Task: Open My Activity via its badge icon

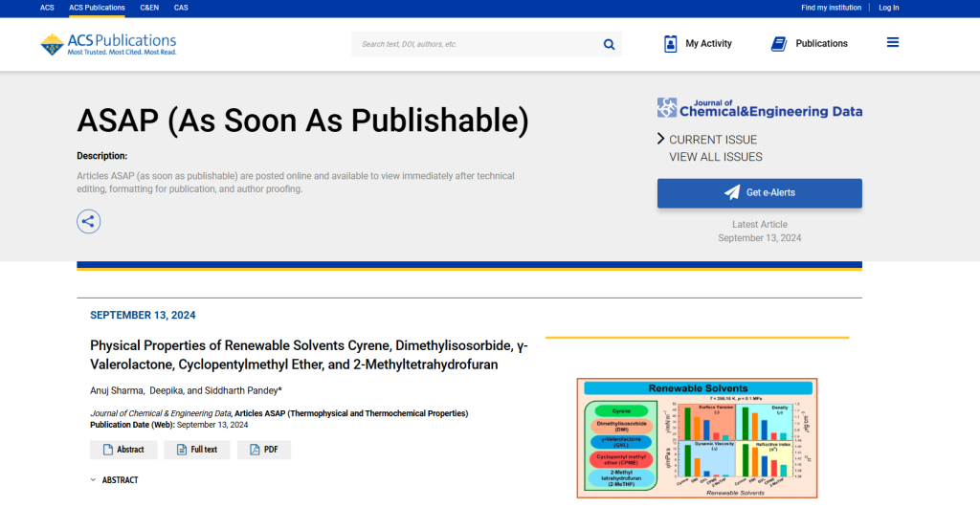Action: pyautogui.click(x=670, y=44)
